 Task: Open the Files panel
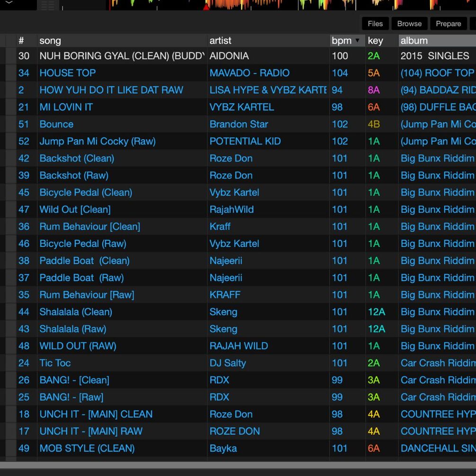(x=375, y=24)
